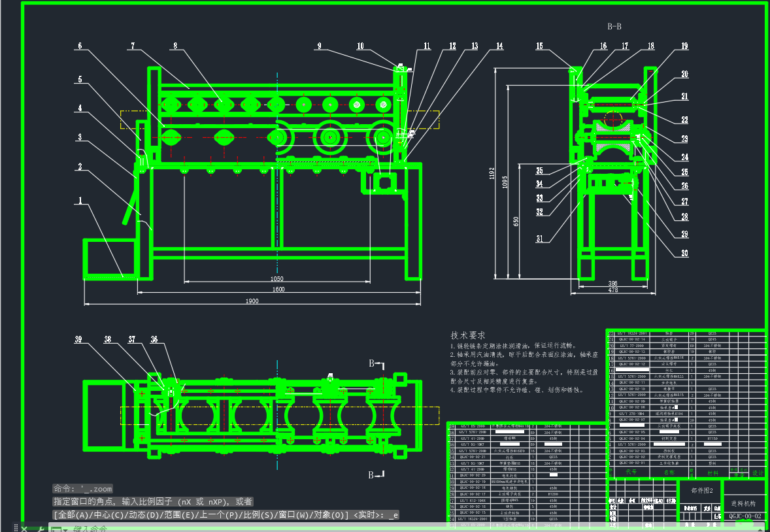Select balloon number 15 in B-B view
The image size is (770, 532).
[540, 46]
